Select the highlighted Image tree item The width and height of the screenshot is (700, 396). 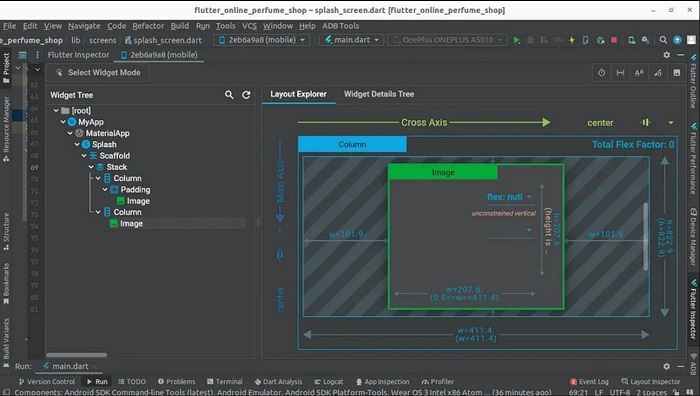(x=126, y=223)
